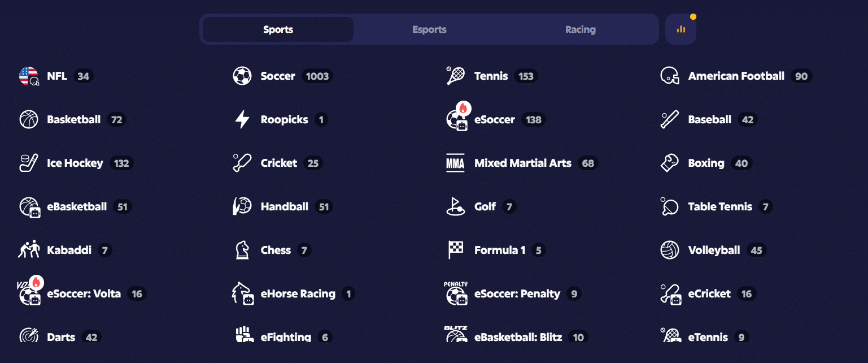Open the Soccer category with 1003 events

(x=277, y=76)
